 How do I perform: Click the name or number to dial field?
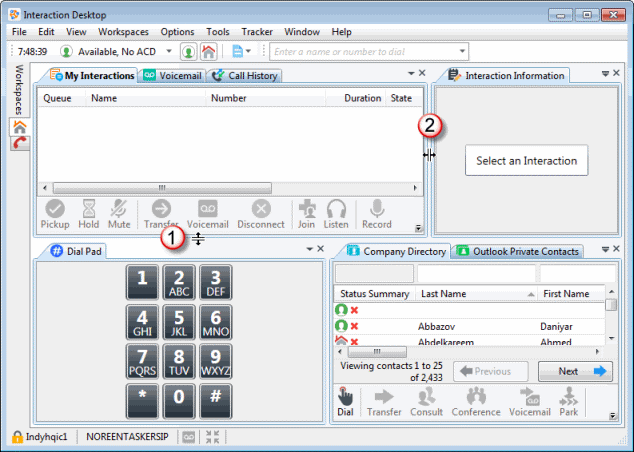[x=362, y=51]
